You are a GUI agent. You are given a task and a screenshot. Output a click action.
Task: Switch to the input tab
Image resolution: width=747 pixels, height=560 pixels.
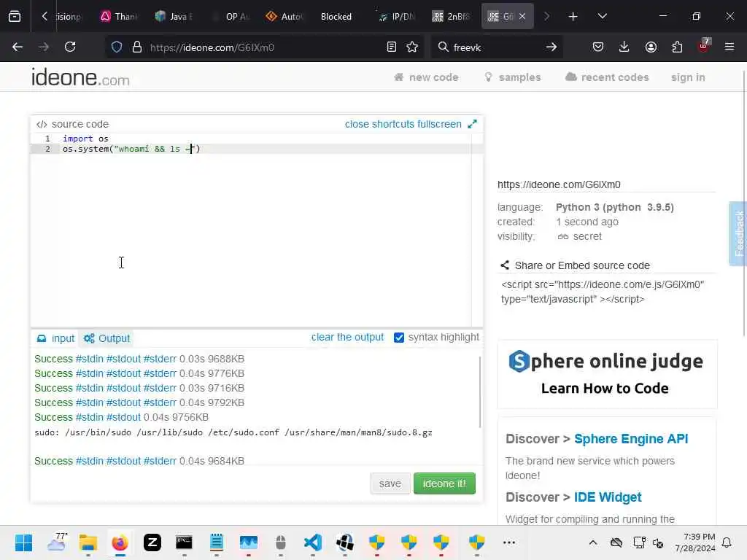click(x=55, y=338)
